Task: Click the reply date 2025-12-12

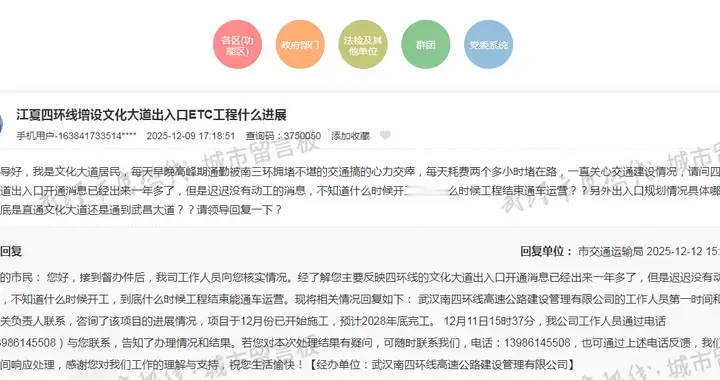Action: tap(675, 251)
